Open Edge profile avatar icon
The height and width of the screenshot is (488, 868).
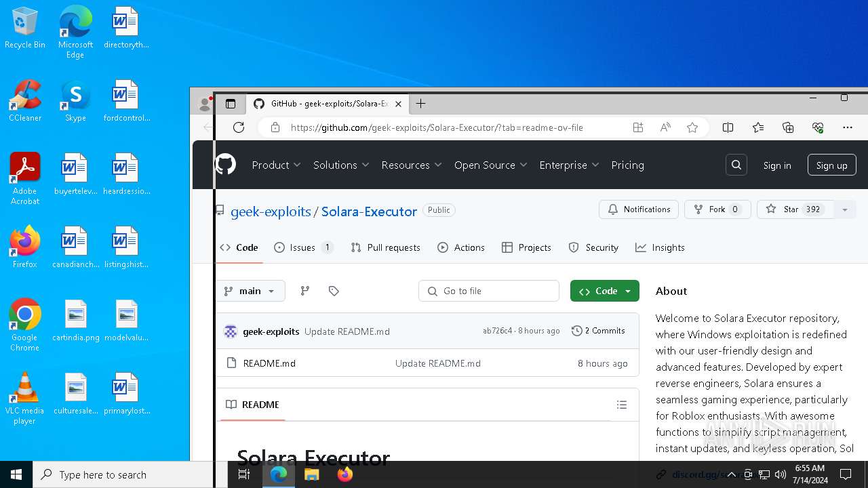(x=204, y=104)
